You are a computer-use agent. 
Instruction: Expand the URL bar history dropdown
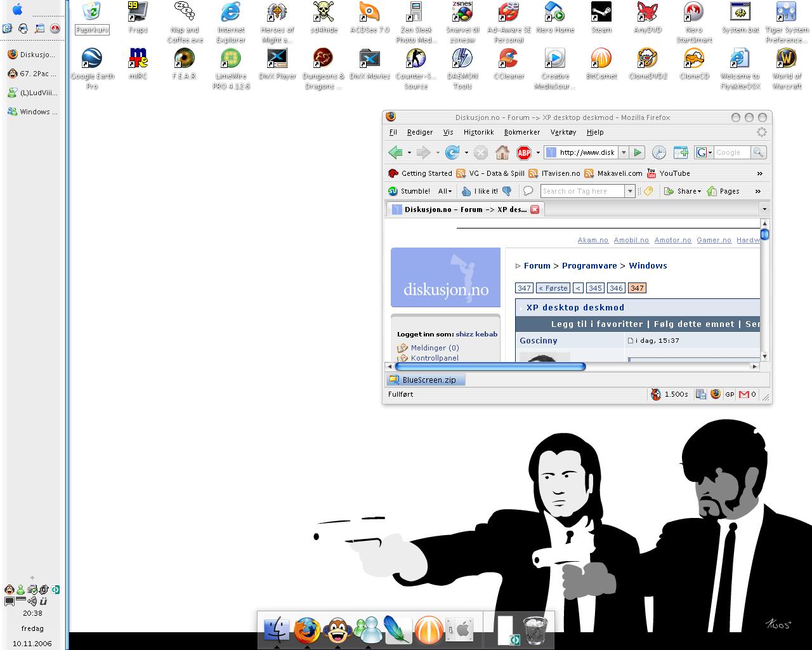624,152
